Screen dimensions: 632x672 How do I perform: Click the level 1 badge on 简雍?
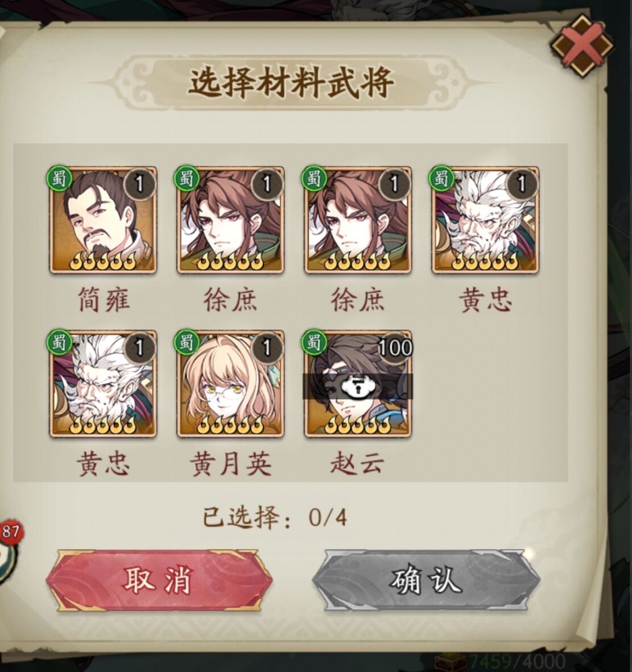coord(139,184)
